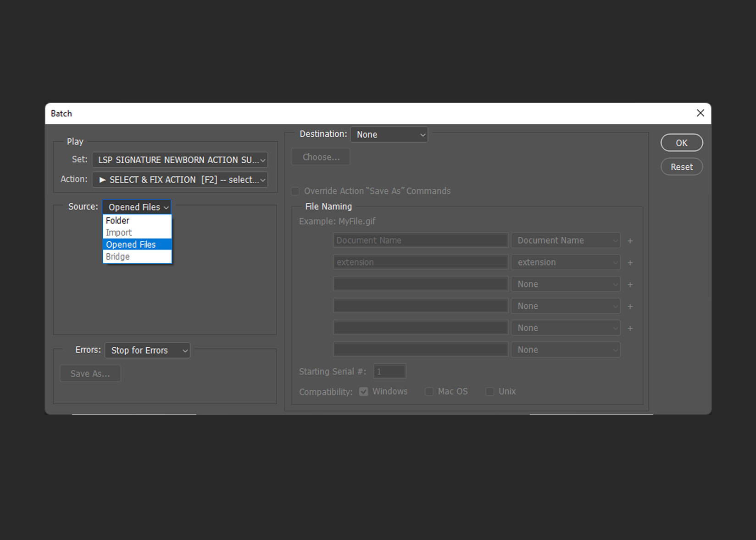Image resolution: width=756 pixels, height=540 pixels.
Task: Toggle the Windows compatibility checkbox
Action: click(364, 391)
